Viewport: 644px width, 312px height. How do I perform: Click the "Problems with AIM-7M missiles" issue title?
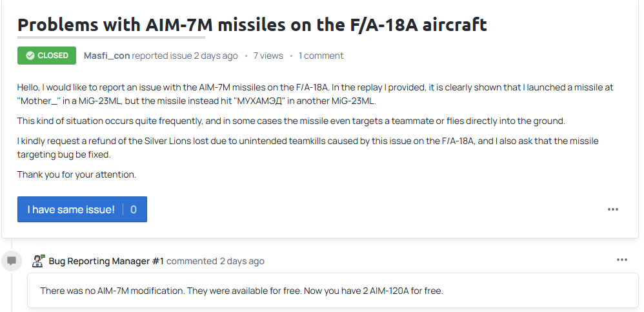coord(252,25)
